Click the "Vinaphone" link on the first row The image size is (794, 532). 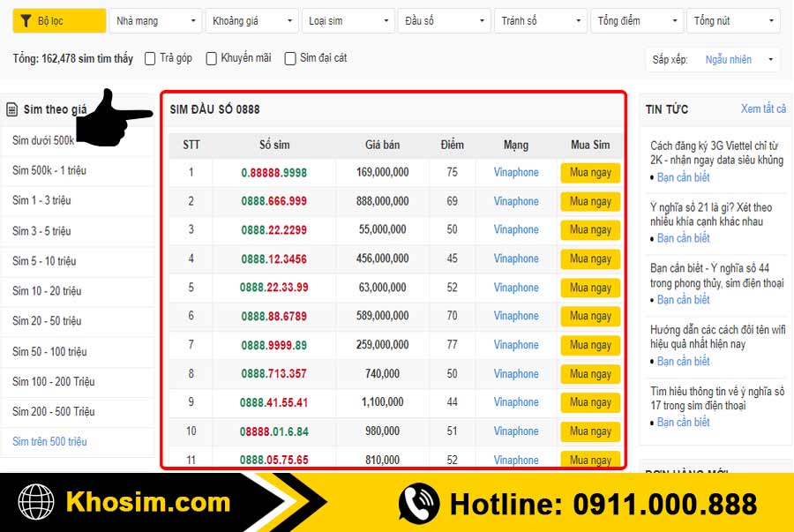(515, 172)
